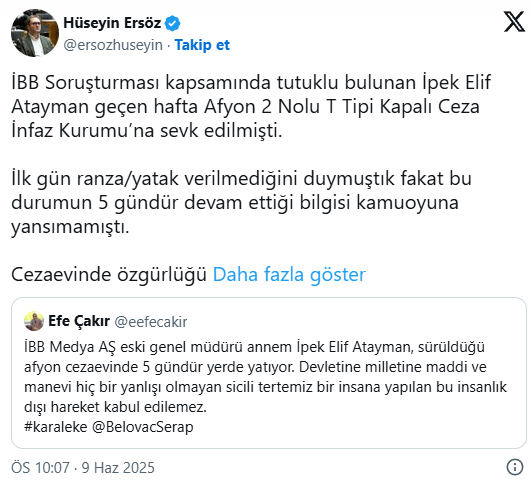
Task: Open Hüseyin Ersöz profile picture
Action: [x=35, y=33]
